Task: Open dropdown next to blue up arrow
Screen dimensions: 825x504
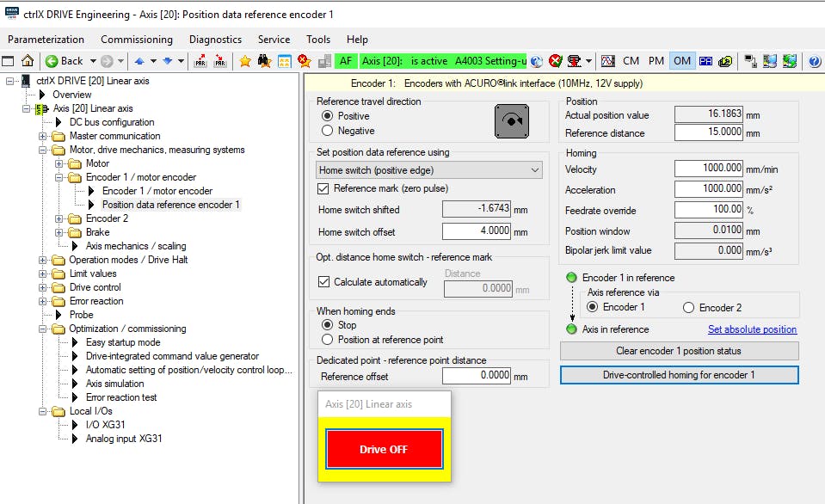Action: coord(153,61)
